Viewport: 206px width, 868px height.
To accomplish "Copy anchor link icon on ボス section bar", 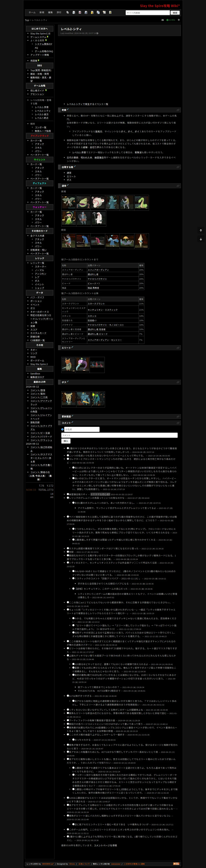I will click(178, 382).
